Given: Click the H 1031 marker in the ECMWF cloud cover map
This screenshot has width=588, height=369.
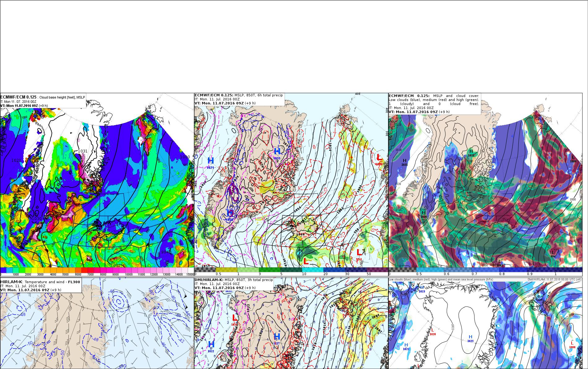Looking at the screenshot, I should pos(471,153).
